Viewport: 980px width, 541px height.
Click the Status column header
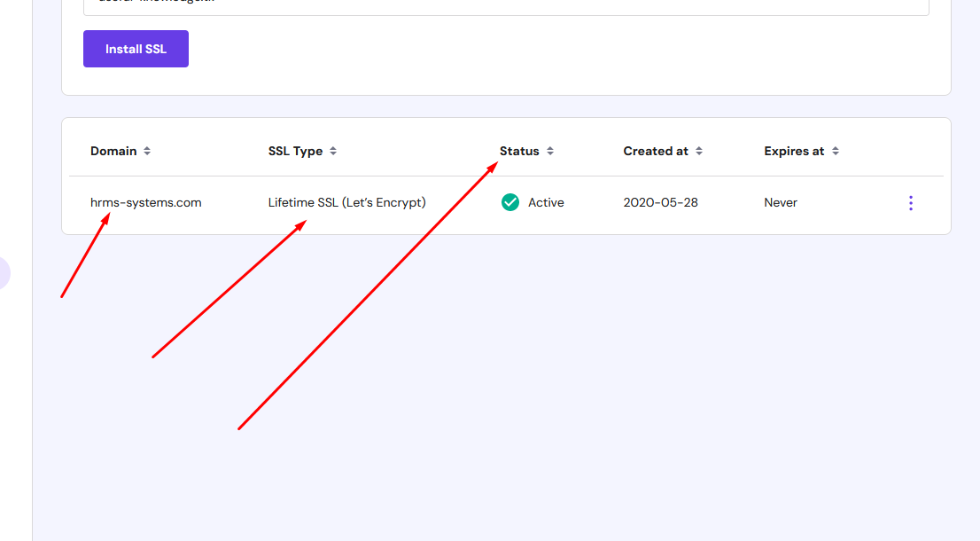click(x=518, y=151)
